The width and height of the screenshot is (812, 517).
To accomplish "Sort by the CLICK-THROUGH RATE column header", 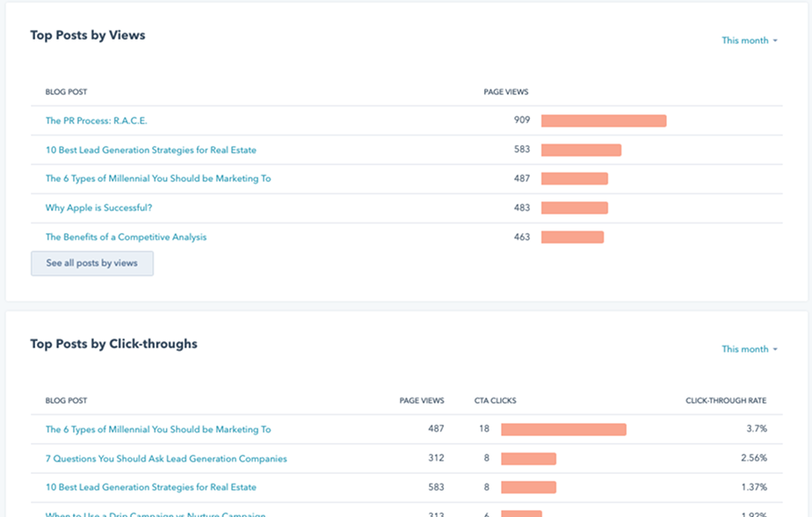I will [x=726, y=401].
